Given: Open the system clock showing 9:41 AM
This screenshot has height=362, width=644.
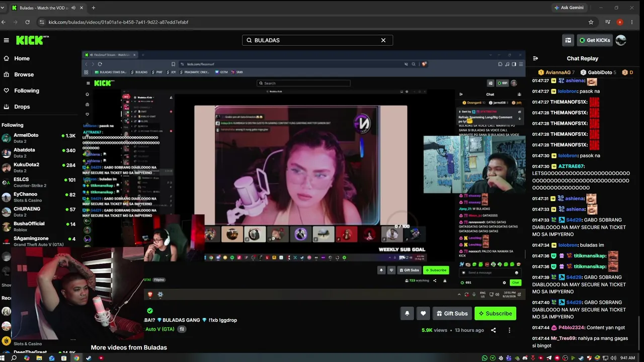Looking at the screenshot, I should pyautogui.click(x=627, y=358).
